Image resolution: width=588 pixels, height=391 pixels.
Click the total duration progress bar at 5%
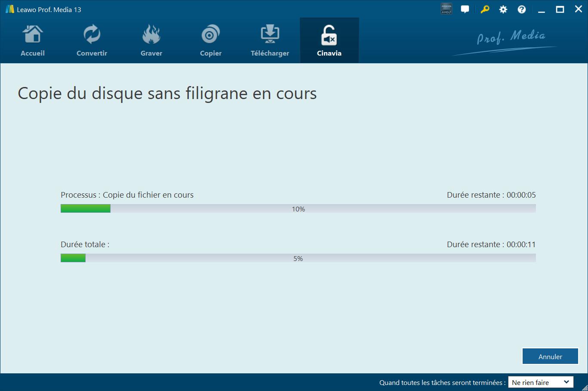[298, 258]
